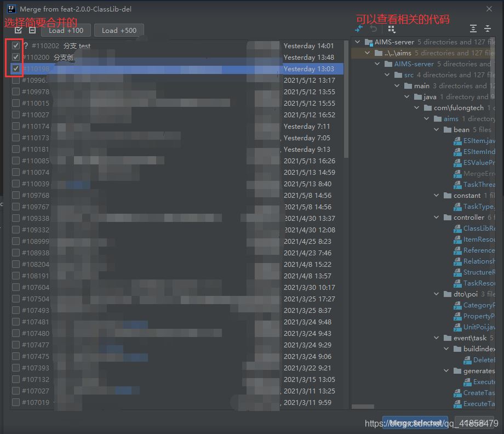Click the constant folder icon
The width and height of the screenshot is (504, 434).
(448, 196)
